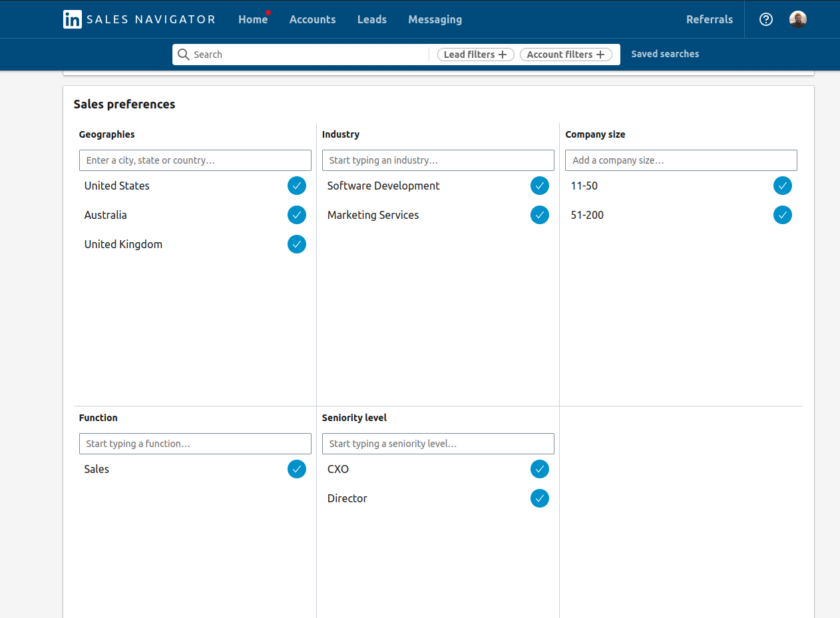Viewport: 840px width, 618px height.
Task: Open the Leads menu item
Action: pyautogui.click(x=371, y=19)
